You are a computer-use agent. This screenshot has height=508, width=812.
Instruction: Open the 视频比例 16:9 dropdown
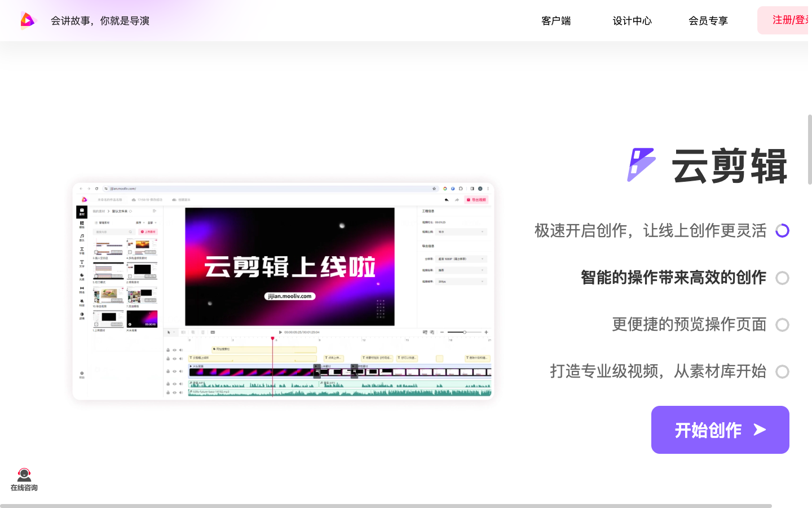pyautogui.click(x=460, y=232)
